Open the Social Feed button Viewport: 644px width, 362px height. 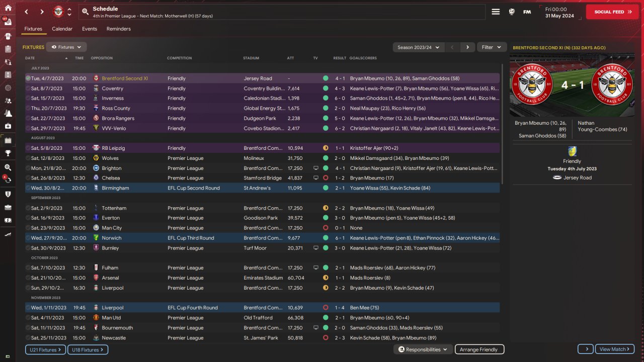coord(612,12)
